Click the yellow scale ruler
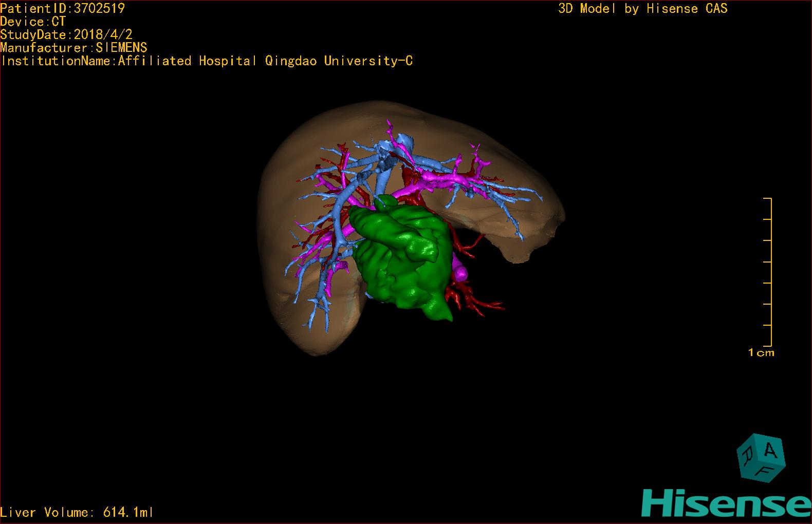The width and height of the screenshot is (812, 524). point(768,272)
